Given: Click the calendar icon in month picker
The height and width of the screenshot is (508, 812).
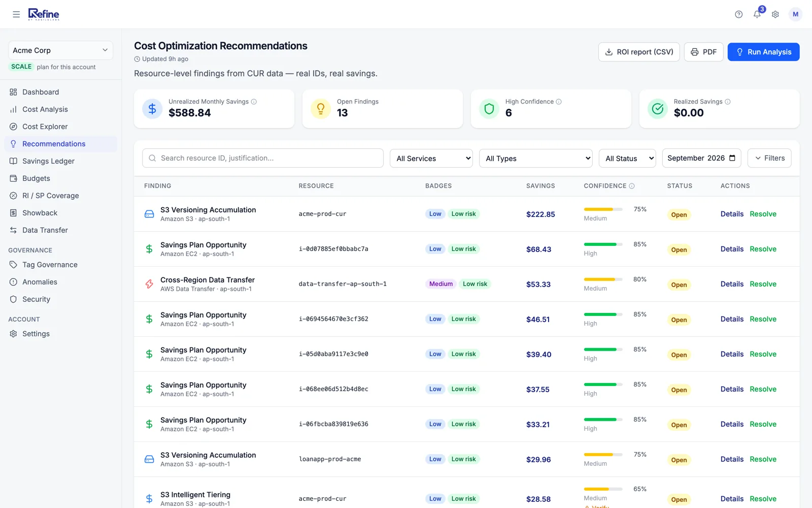Looking at the screenshot, I should pyautogui.click(x=732, y=158).
